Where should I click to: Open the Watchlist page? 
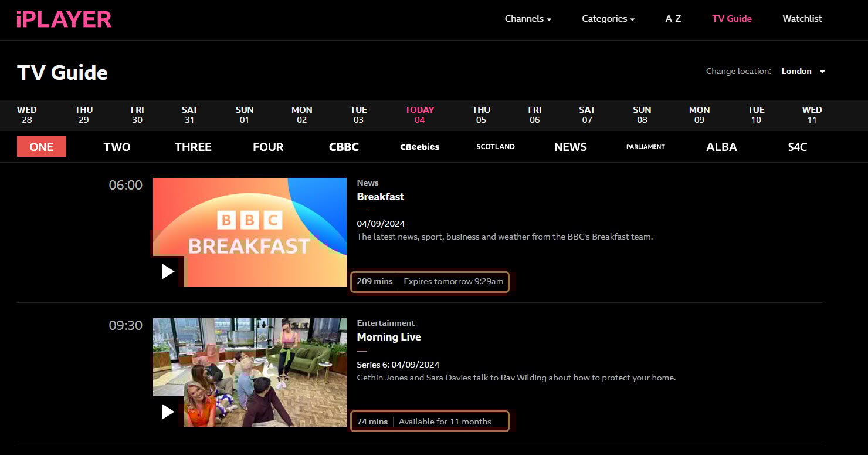(802, 18)
